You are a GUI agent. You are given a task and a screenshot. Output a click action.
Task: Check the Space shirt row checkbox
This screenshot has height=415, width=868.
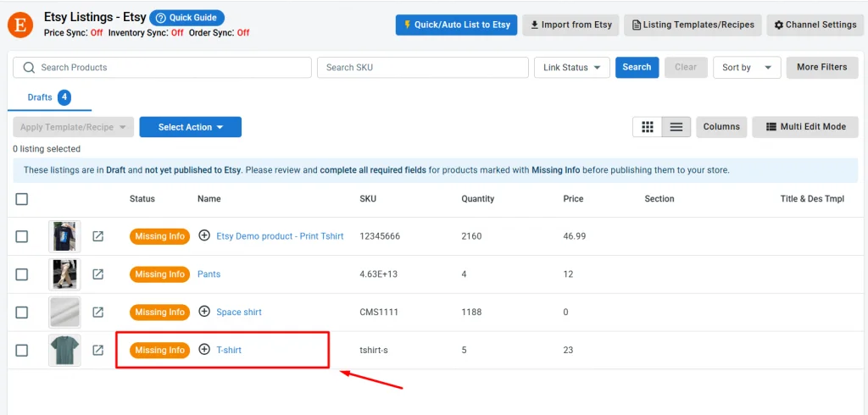[21, 313]
